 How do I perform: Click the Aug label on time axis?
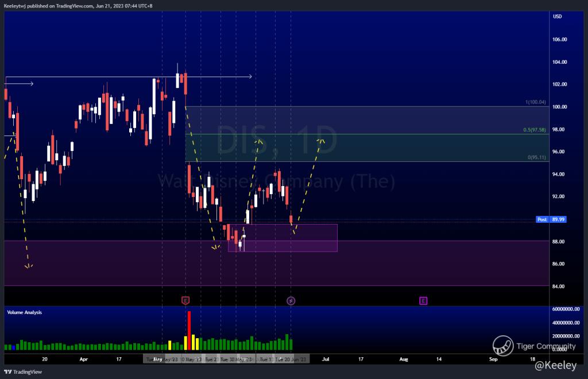tap(404, 359)
